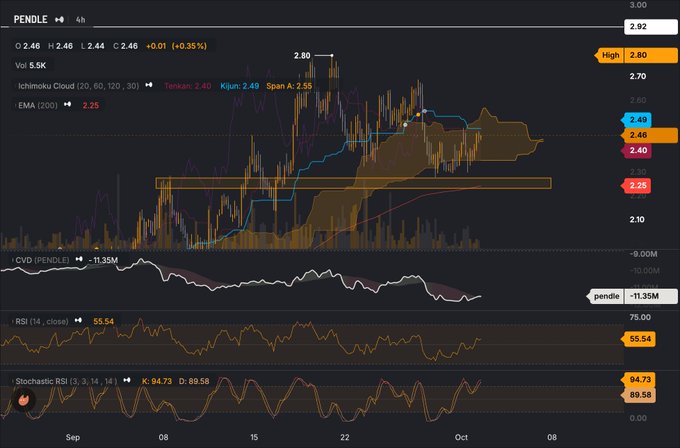Click the -11.35M value beside CVD label
Viewport: 680px width, 448px height.
(103, 260)
